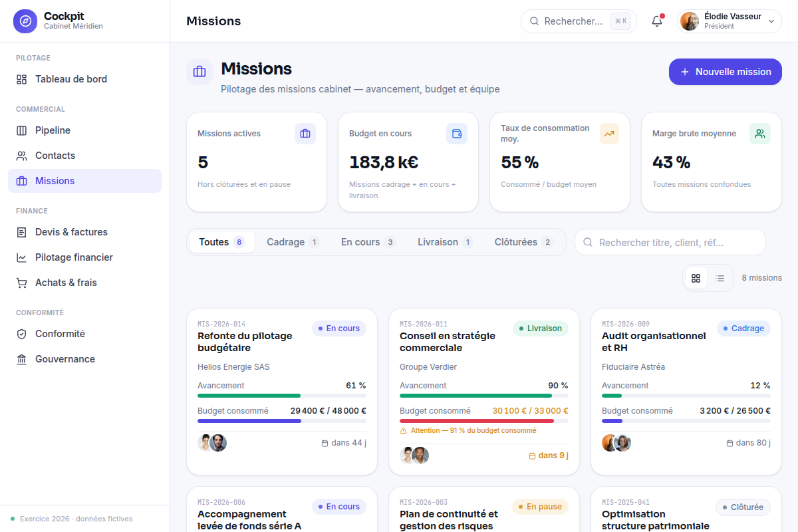This screenshot has height=532, width=798.
Task: Open Achats & frais page
Action: 84,283
